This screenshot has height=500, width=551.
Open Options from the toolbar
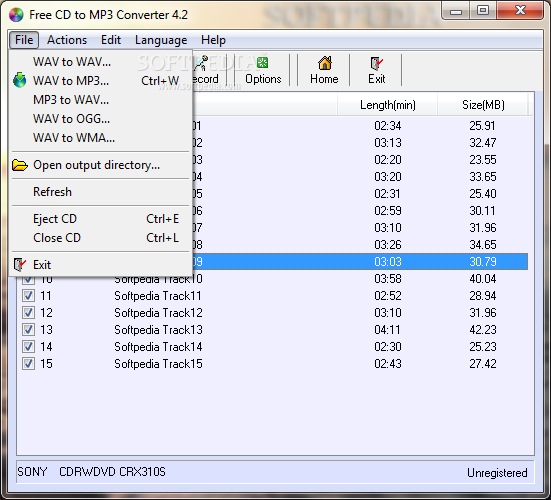tap(263, 70)
